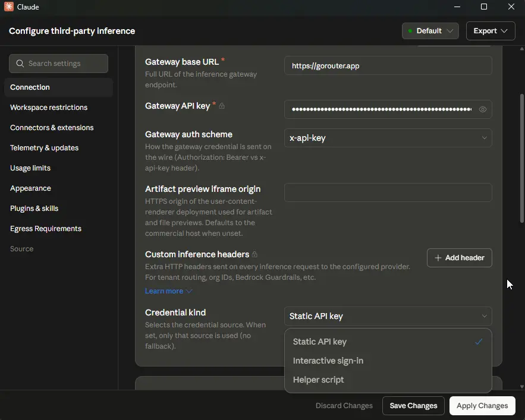Open Source section in sidebar
The image size is (525, 420).
(58, 249)
